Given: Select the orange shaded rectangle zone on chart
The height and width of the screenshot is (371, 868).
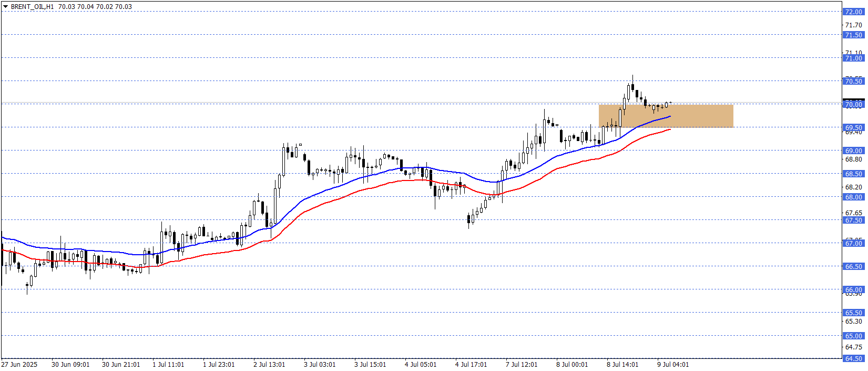Looking at the screenshot, I should [x=666, y=116].
